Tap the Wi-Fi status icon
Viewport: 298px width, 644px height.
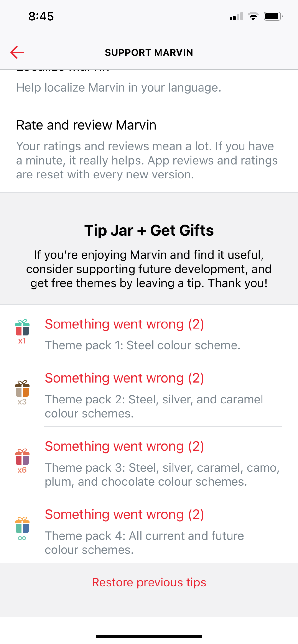253,17
